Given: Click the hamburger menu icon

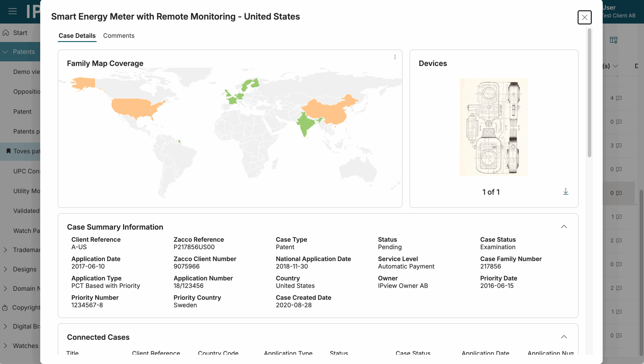Looking at the screenshot, I should [12, 11].
